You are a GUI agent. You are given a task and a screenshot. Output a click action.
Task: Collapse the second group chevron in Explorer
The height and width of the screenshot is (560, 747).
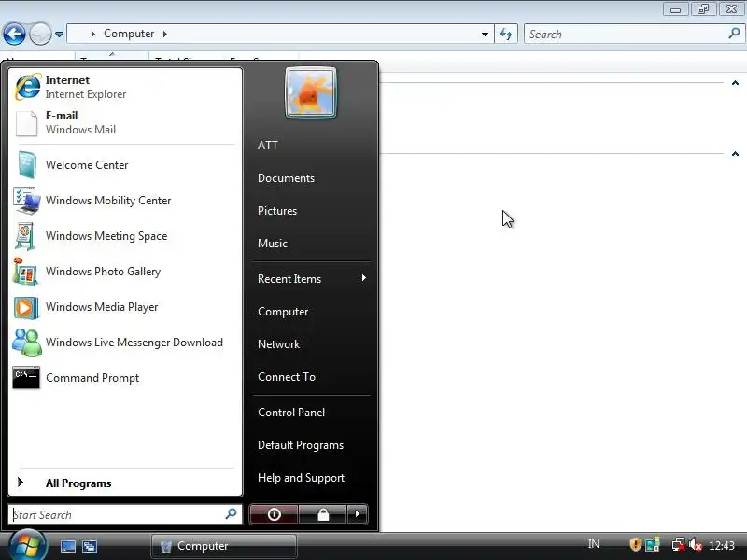(735, 153)
